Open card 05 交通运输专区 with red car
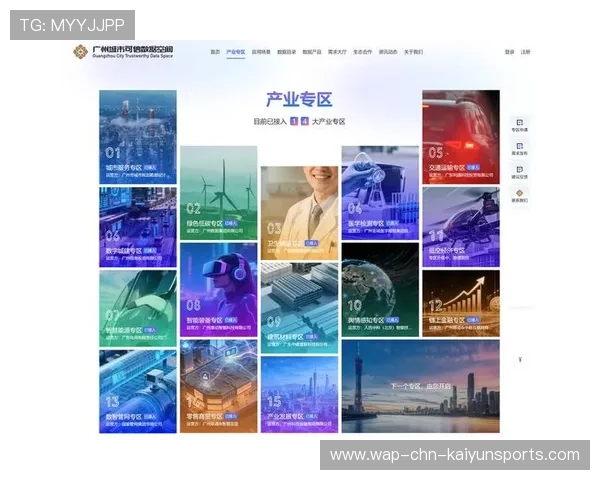The width and height of the screenshot is (600, 480). [x=461, y=137]
